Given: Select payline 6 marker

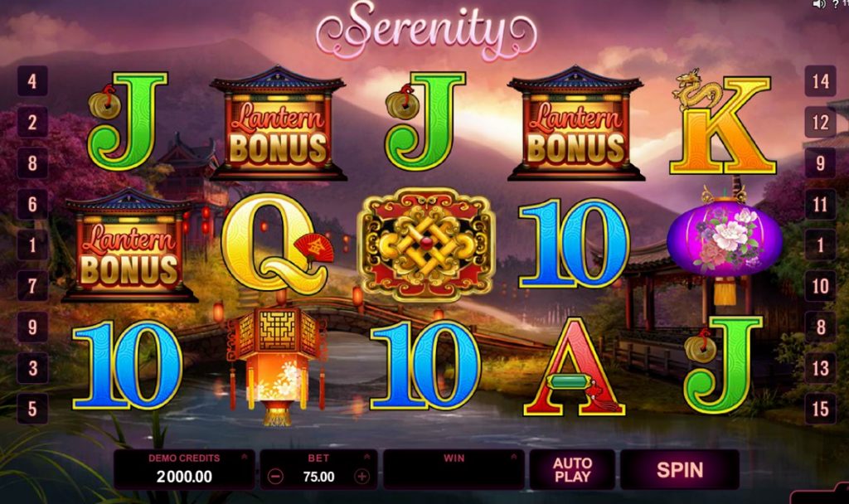Looking at the screenshot, I should point(32,204).
